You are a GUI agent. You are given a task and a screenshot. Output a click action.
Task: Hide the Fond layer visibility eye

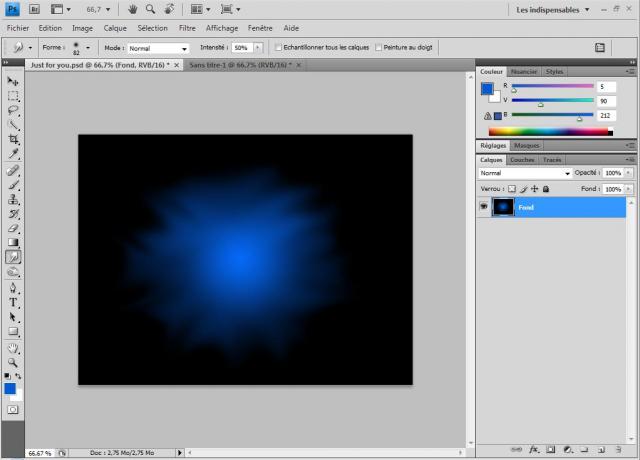click(x=484, y=207)
